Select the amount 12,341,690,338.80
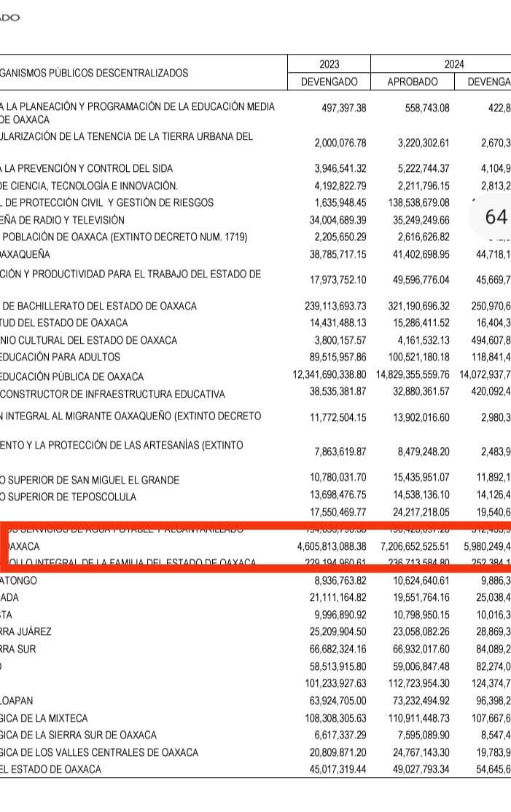 coord(329,374)
